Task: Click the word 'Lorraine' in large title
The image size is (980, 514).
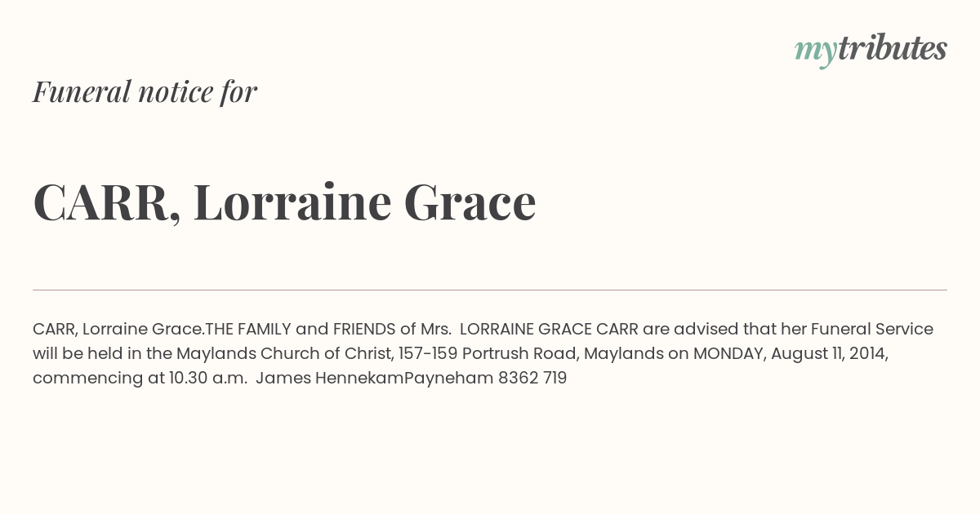Action: pos(292,202)
